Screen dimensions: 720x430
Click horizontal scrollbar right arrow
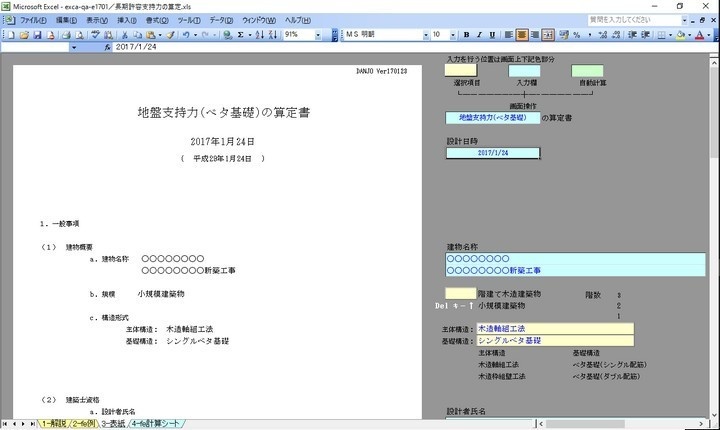pyautogui.click(x=702, y=424)
